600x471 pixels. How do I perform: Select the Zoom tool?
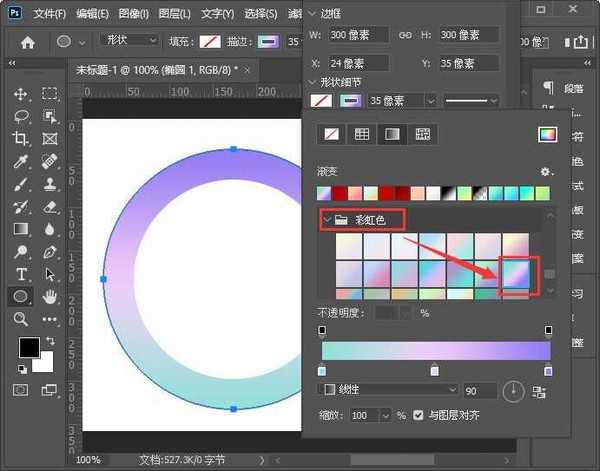point(21,319)
